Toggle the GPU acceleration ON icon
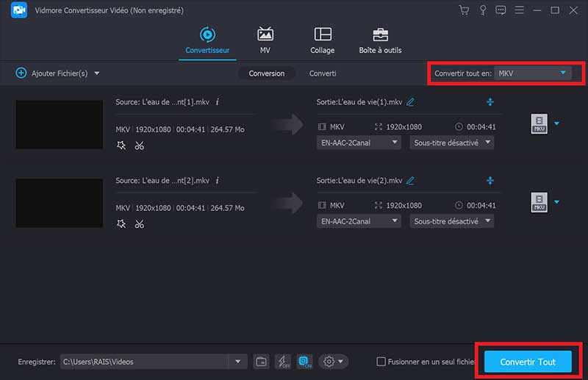The image size is (588, 380). 304,362
